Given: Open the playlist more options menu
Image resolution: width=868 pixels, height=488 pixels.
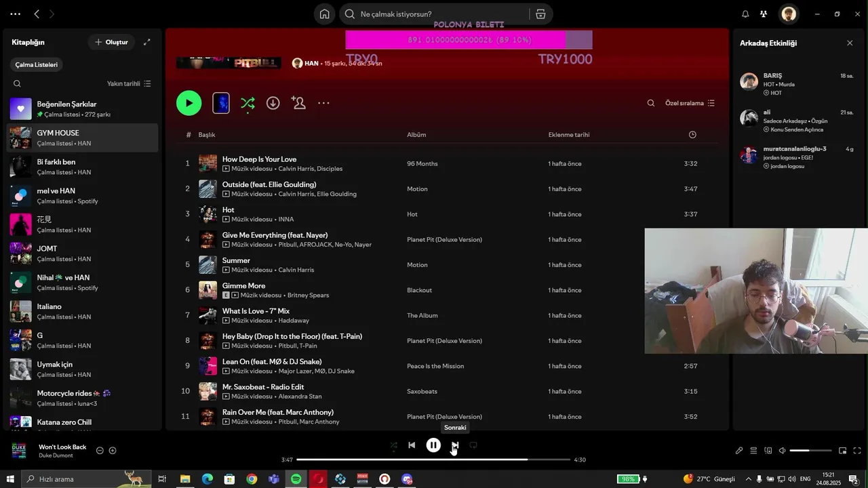Looking at the screenshot, I should 323,103.
